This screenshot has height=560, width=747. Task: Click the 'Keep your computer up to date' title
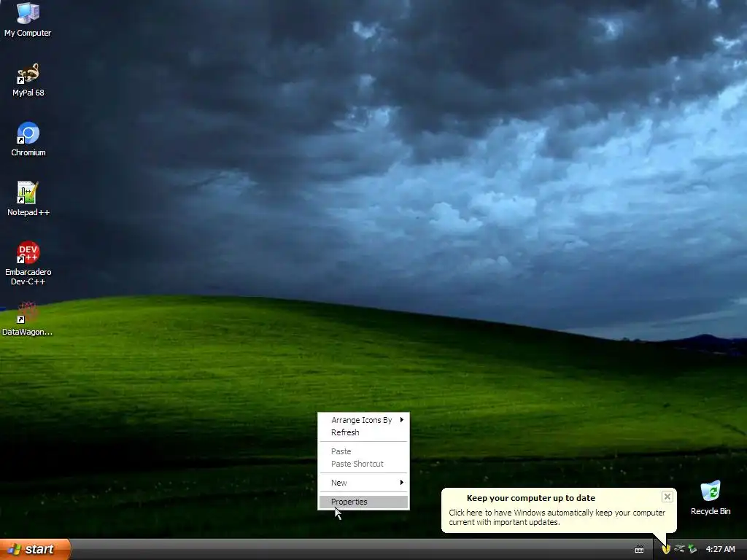pyautogui.click(x=531, y=497)
